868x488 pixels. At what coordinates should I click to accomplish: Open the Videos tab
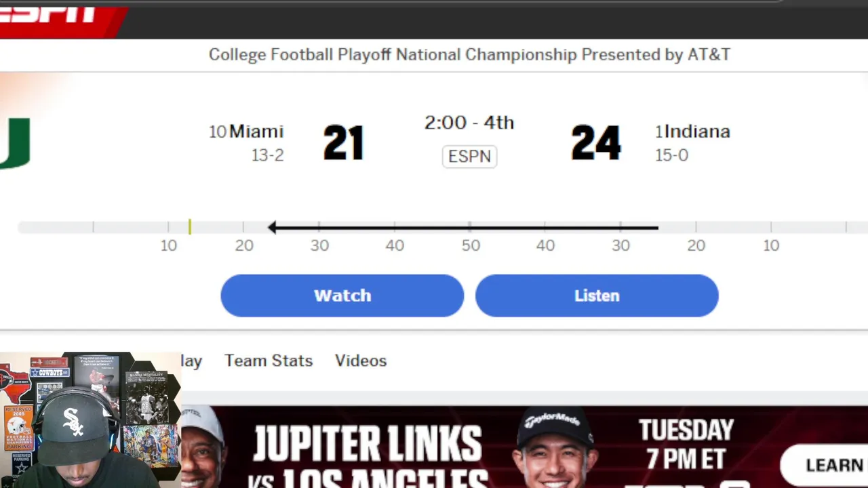click(x=361, y=361)
